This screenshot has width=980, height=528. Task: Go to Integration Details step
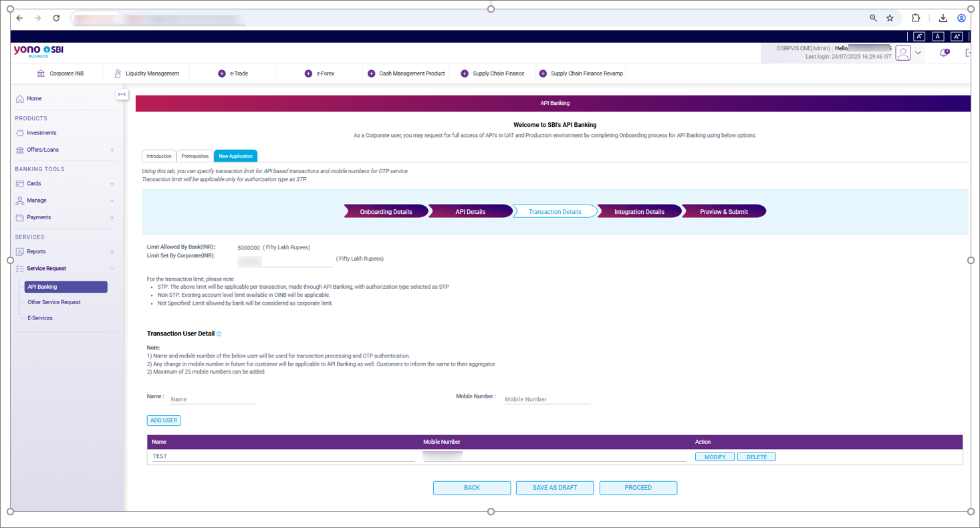639,211
